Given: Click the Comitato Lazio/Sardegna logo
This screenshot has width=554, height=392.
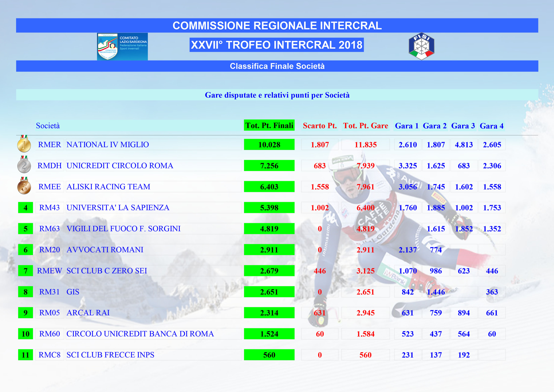Looking at the screenshot, I should (x=122, y=47).
